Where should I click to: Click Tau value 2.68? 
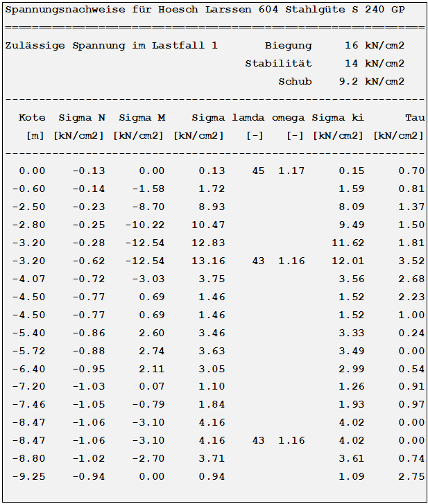coord(411,279)
